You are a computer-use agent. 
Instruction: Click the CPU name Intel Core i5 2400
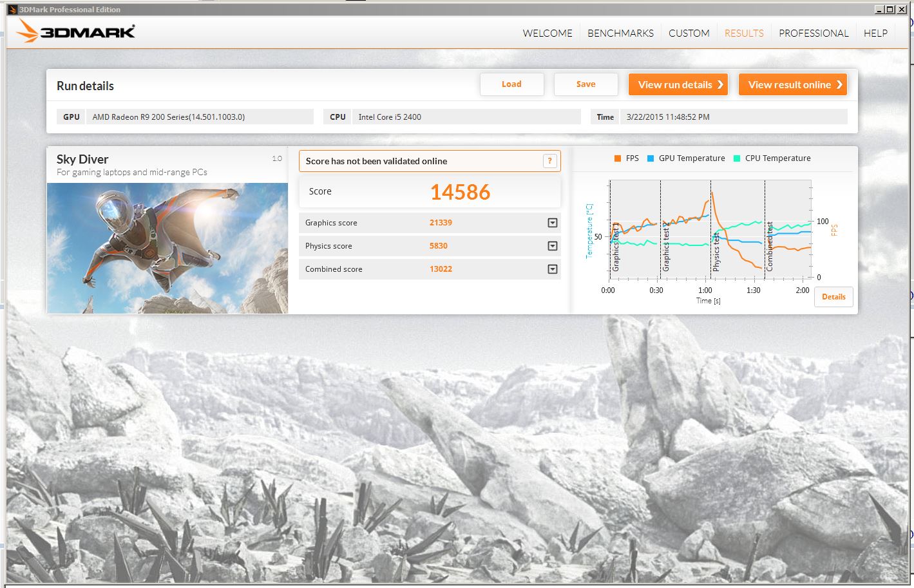pyautogui.click(x=390, y=117)
